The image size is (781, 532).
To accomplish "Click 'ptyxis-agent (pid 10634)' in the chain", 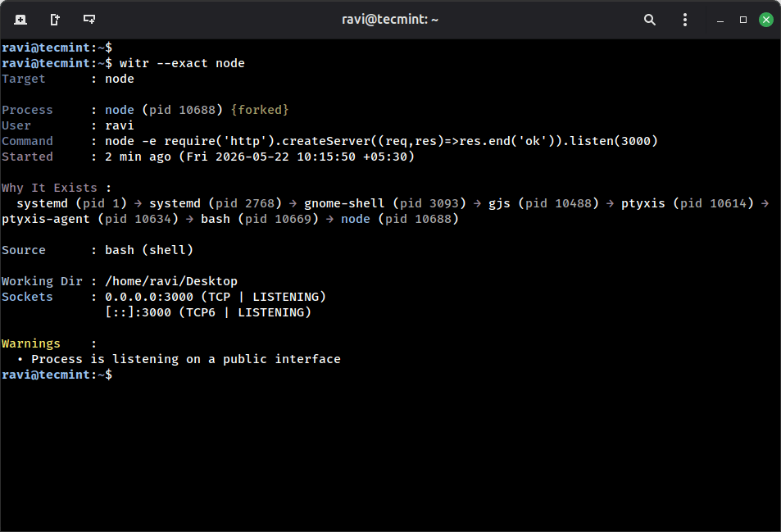I will click(89, 219).
